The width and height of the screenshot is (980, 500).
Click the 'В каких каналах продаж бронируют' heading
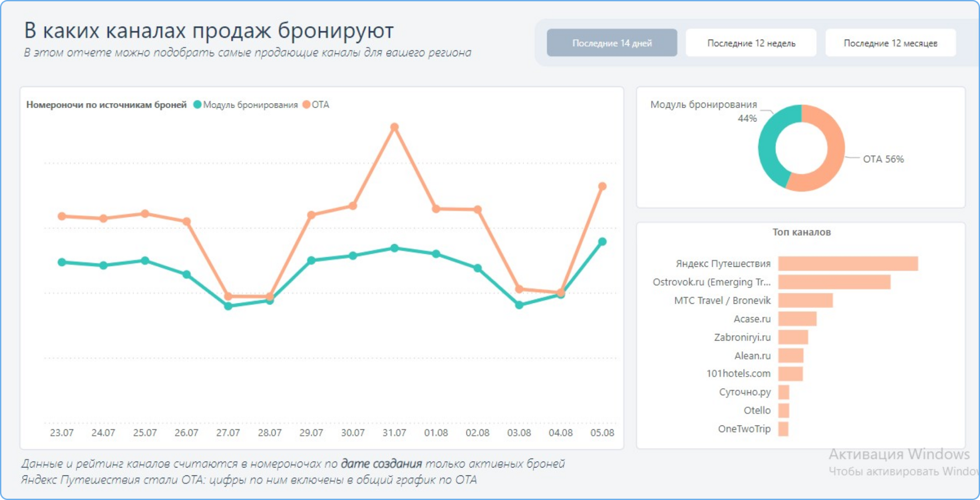209,30
